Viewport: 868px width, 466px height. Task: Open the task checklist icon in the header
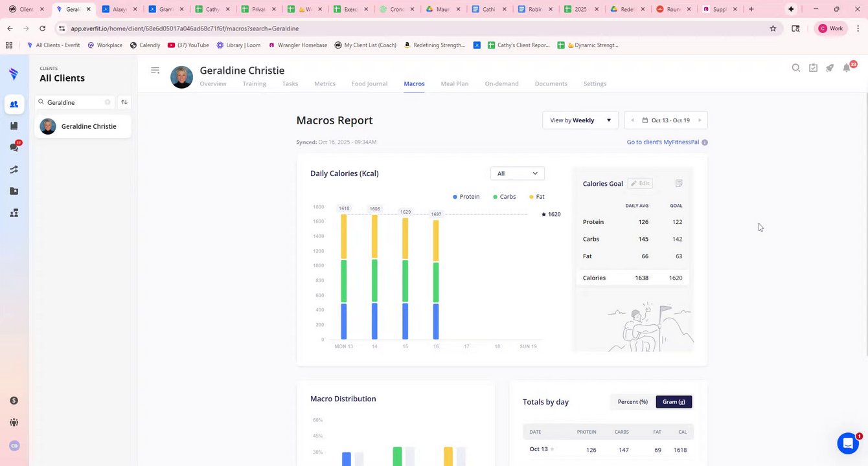point(813,68)
